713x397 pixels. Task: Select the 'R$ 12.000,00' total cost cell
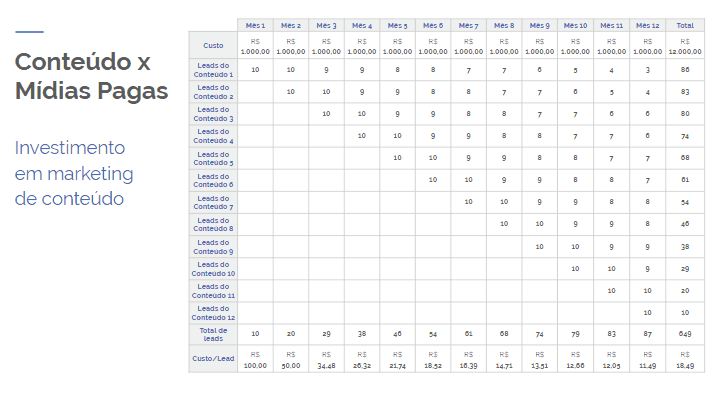[x=685, y=46]
